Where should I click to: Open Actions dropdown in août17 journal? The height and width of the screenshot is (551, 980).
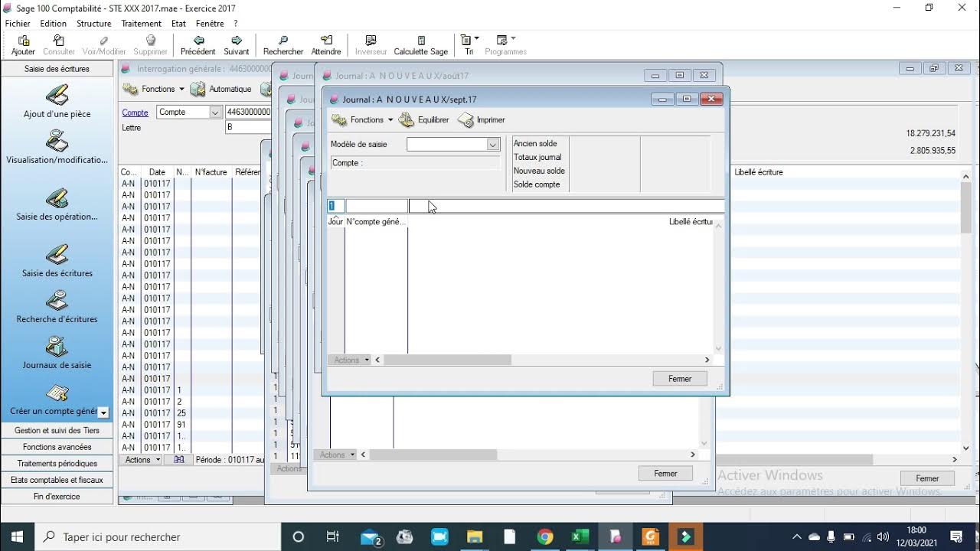pyautogui.click(x=336, y=455)
